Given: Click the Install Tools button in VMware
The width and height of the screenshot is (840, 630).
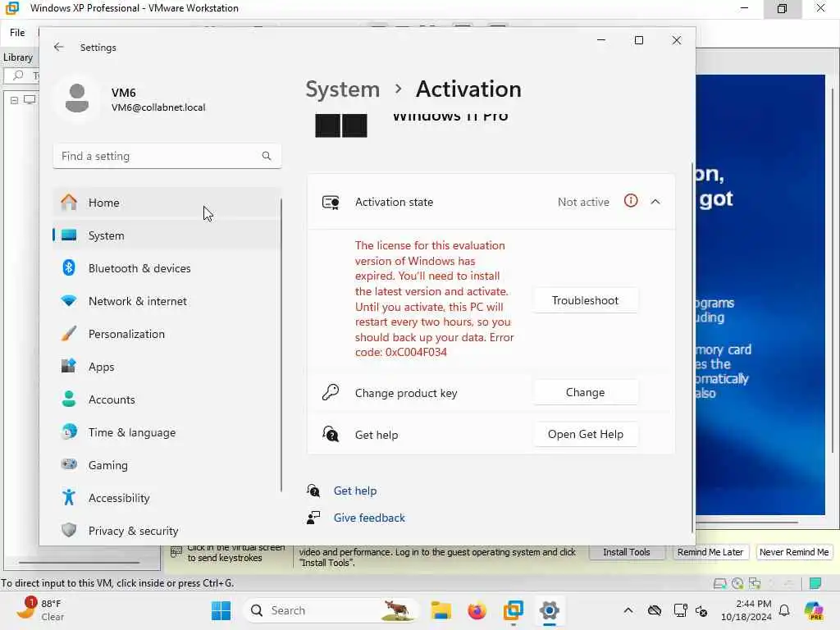Looking at the screenshot, I should pyautogui.click(x=626, y=552).
